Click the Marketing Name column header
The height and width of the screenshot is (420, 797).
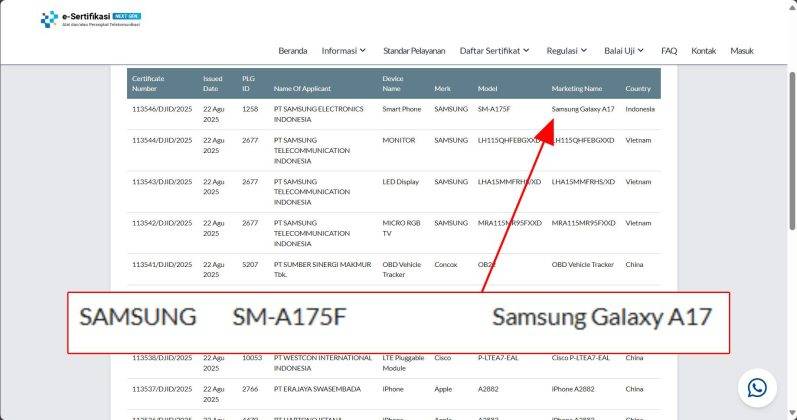pyautogui.click(x=577, y=88)
